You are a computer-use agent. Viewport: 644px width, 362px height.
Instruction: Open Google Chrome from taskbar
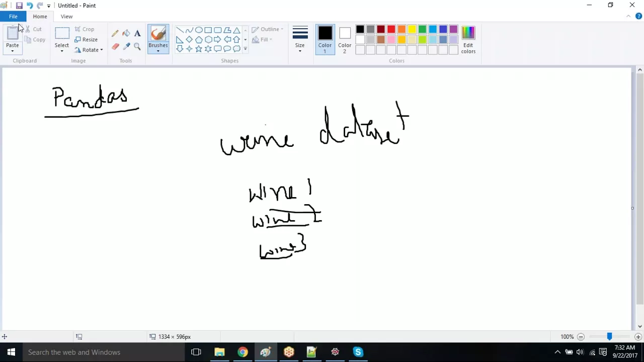coord(243,352)
